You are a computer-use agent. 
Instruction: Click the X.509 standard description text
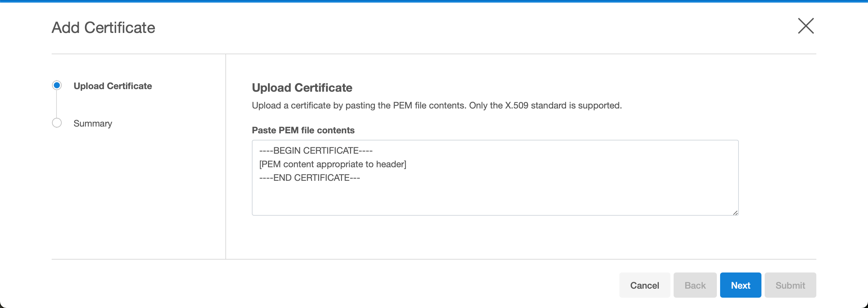click(x=437, y=106)
